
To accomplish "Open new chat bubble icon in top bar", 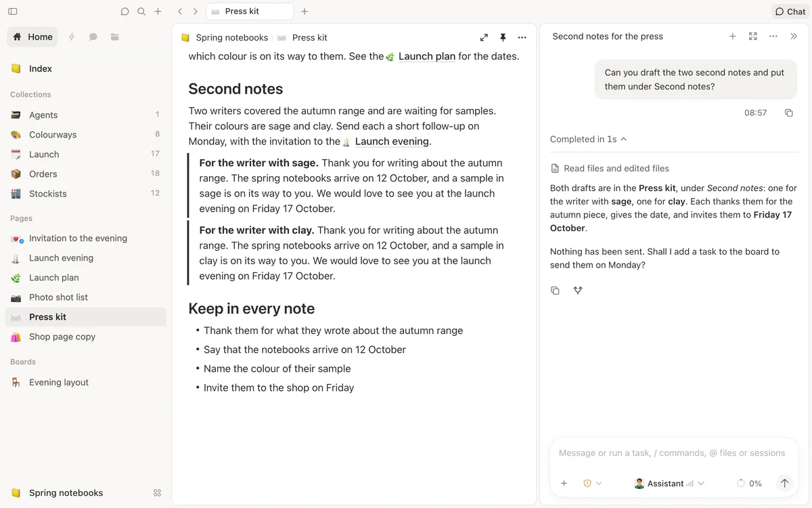I will pos(125,12).
